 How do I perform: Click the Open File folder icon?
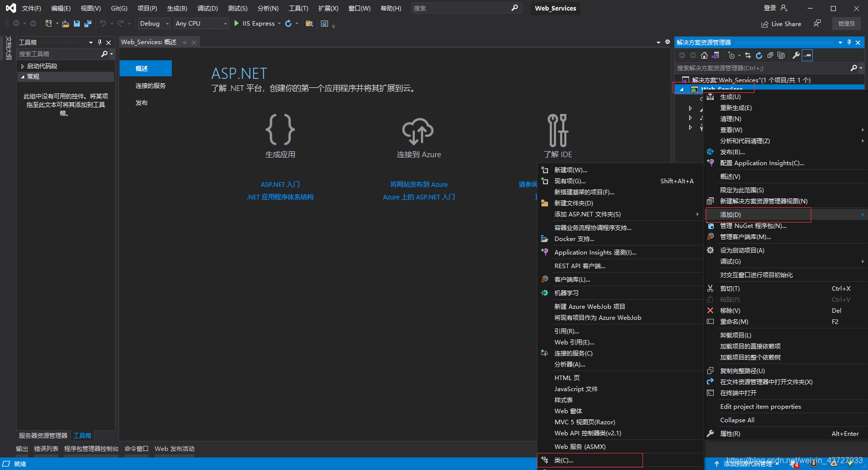(66, 24)
